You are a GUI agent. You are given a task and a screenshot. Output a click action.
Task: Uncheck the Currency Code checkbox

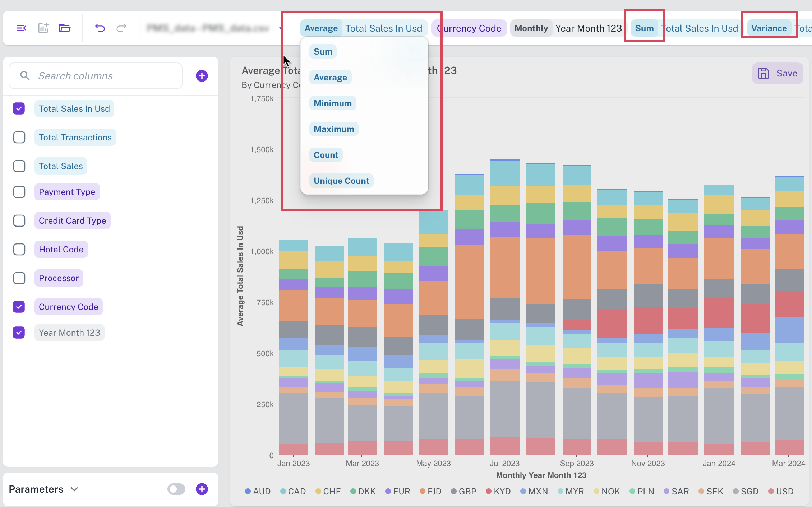19,307
